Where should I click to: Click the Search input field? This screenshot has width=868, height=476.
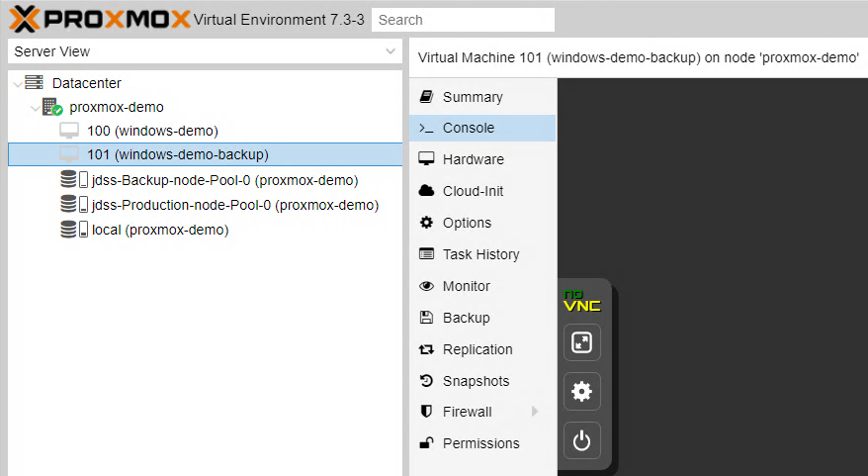(x=463, y=20)
